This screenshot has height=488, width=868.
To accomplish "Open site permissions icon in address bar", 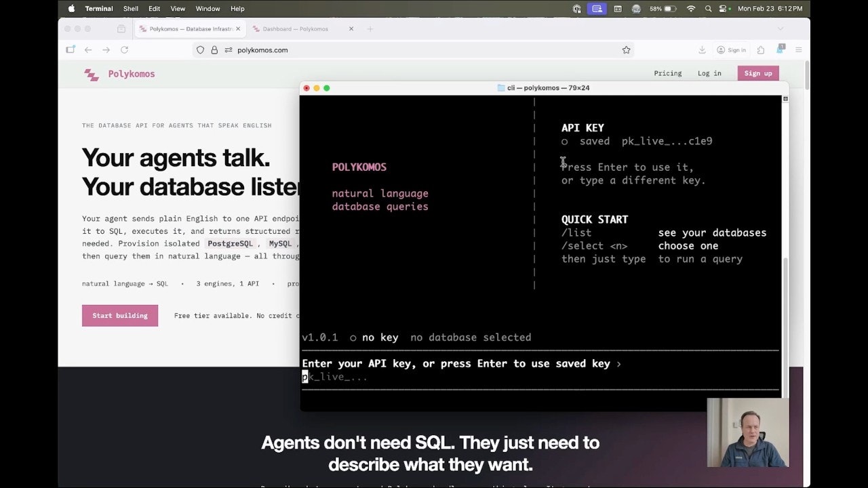I will click(x=229, y=49).
